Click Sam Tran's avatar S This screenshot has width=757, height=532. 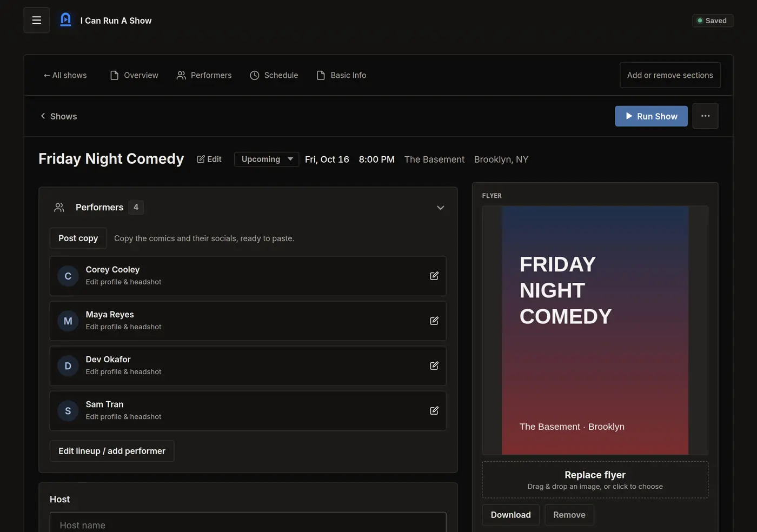coord(68,411)
